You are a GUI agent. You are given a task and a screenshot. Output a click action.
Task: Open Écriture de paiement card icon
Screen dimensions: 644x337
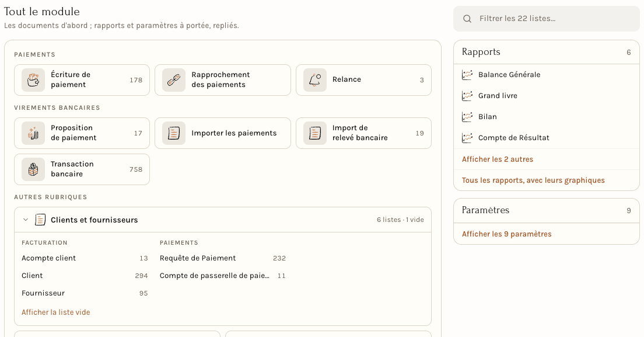point(33,80)
